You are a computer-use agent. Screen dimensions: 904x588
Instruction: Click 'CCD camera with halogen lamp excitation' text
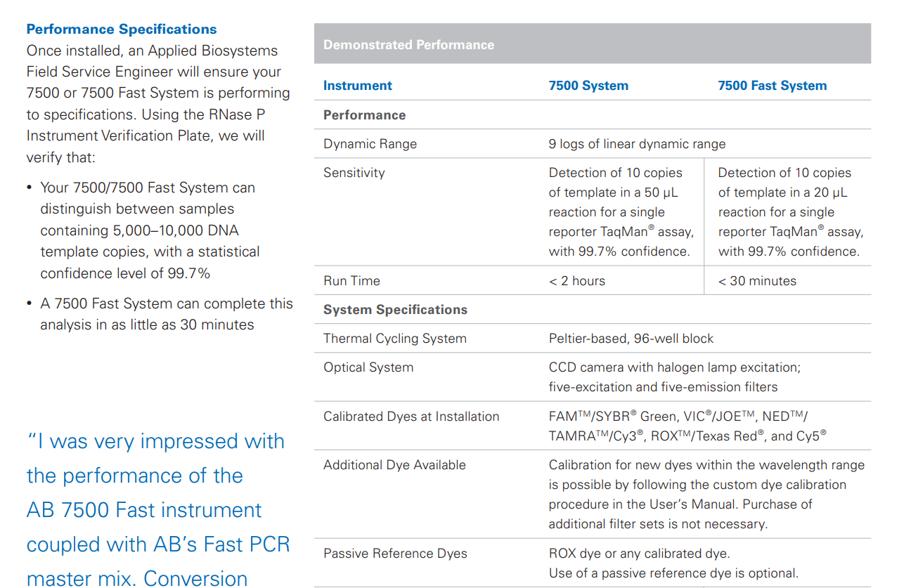pos(674,367)
